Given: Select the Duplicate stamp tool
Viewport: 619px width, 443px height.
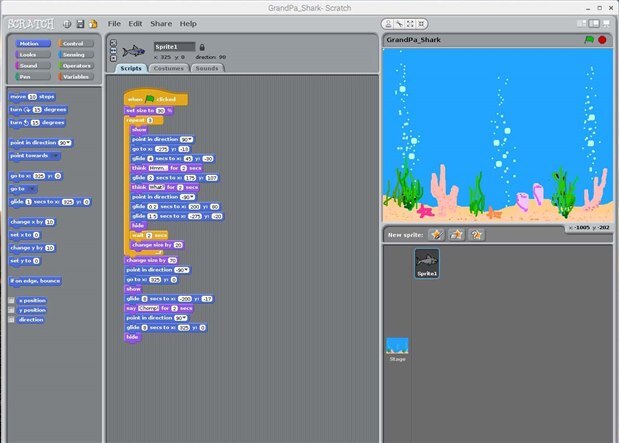Looking at the screenshot, I should (x=388, y=24).
